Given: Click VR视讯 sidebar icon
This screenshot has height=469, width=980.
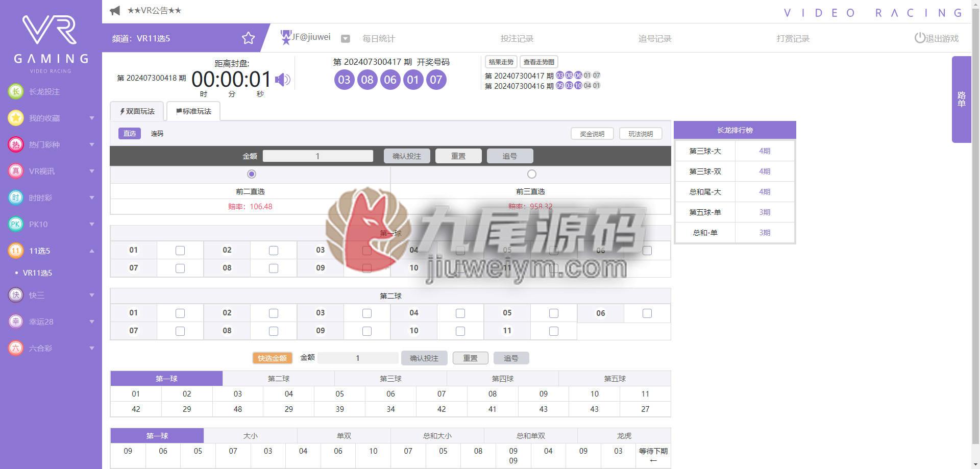Looking at the screenshot, I should tap(16, 171).
